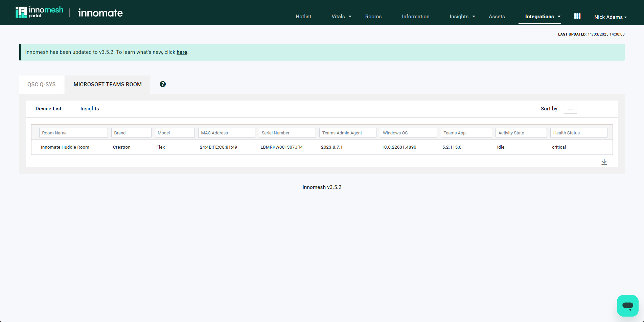Open the Information page
This screenshot has width=644, height=322.
[416, 17]
